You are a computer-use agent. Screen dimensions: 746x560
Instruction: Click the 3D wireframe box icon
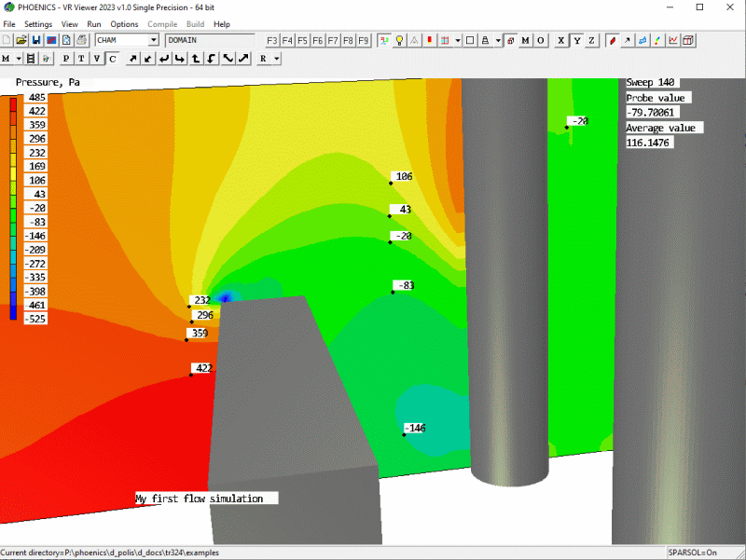coord(687,40)
